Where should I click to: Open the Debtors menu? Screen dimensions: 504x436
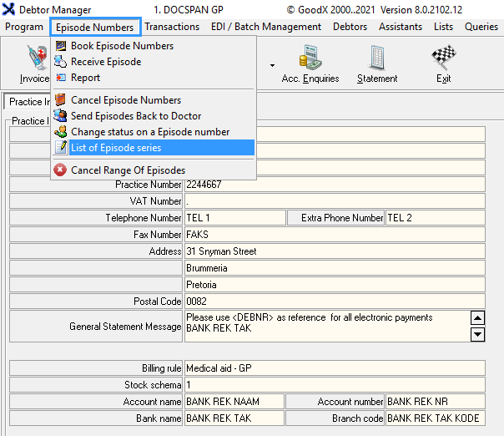[x=350, y=27]
